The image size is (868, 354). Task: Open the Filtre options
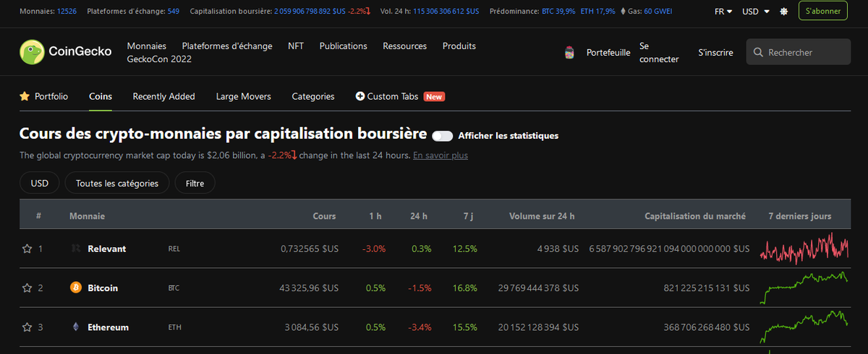195,184
